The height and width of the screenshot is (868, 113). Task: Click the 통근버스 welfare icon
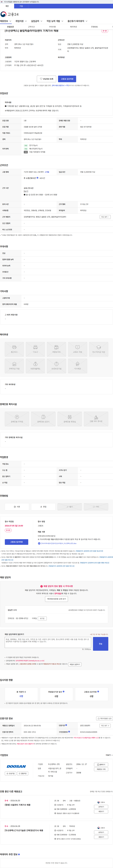pos(14,349)
